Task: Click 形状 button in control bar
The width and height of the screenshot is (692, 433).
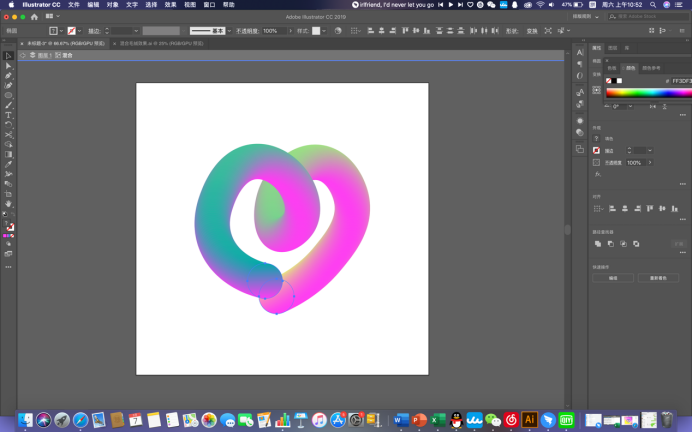Action: [512, 31]
